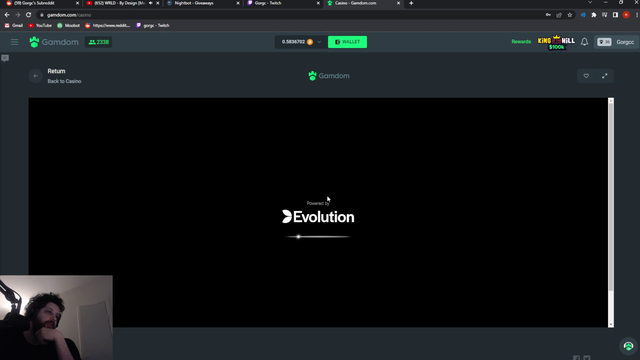
Task: Open live support icon at bottom right
Action: (x=628, y=346)
